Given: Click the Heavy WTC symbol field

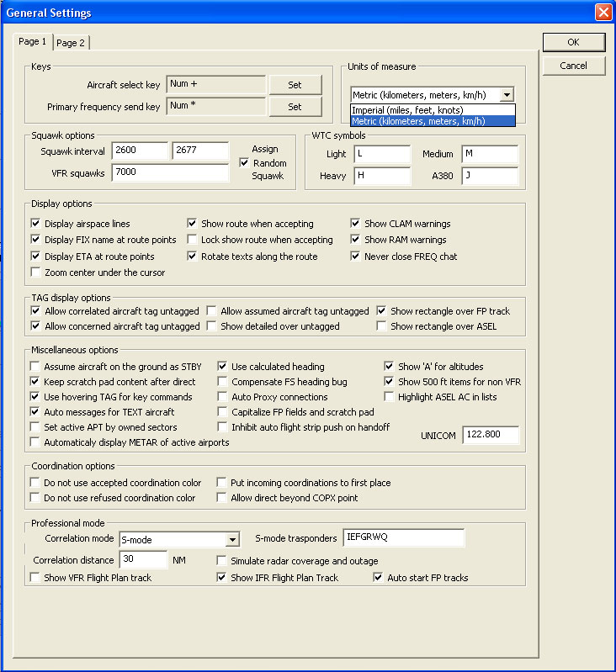Looking at the screenshot, I should 382,176.
